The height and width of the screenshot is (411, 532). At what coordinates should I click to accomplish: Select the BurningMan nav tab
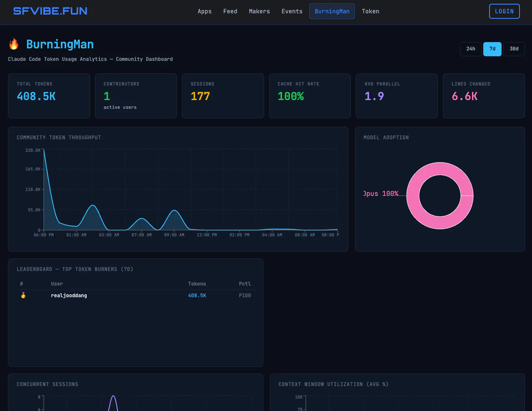coord(332,11)
